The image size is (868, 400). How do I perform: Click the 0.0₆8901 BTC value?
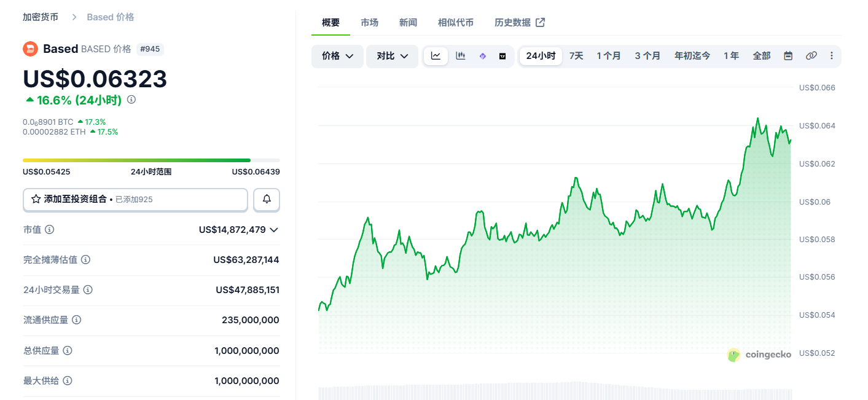point(48,122)
